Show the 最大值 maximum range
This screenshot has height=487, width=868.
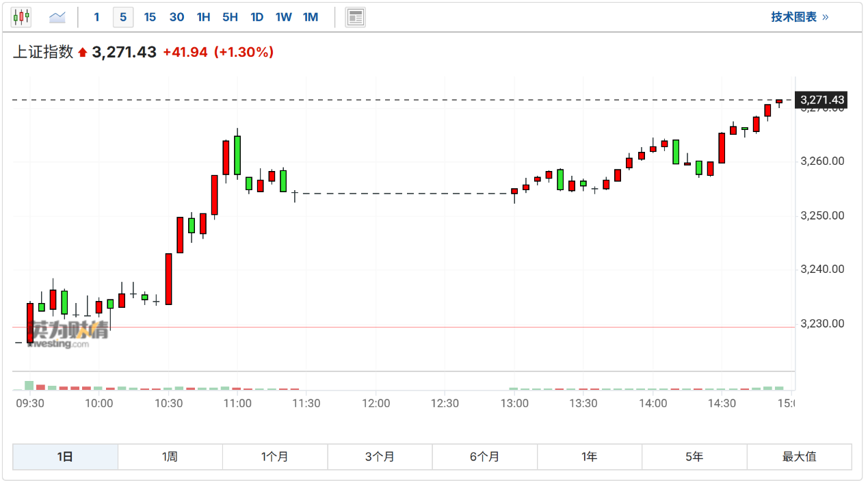tap(800, 457)
